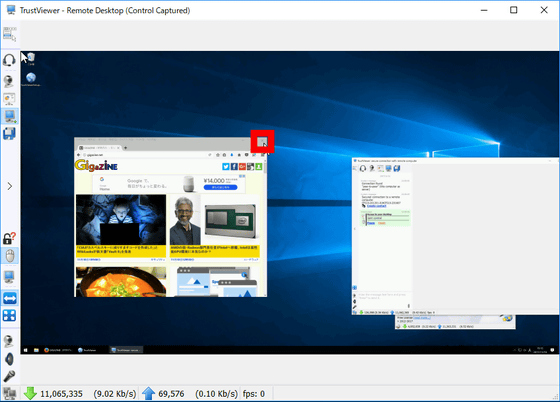
Task: Select the highlighted remote desktop monitor icon
Action: point(10,116)
